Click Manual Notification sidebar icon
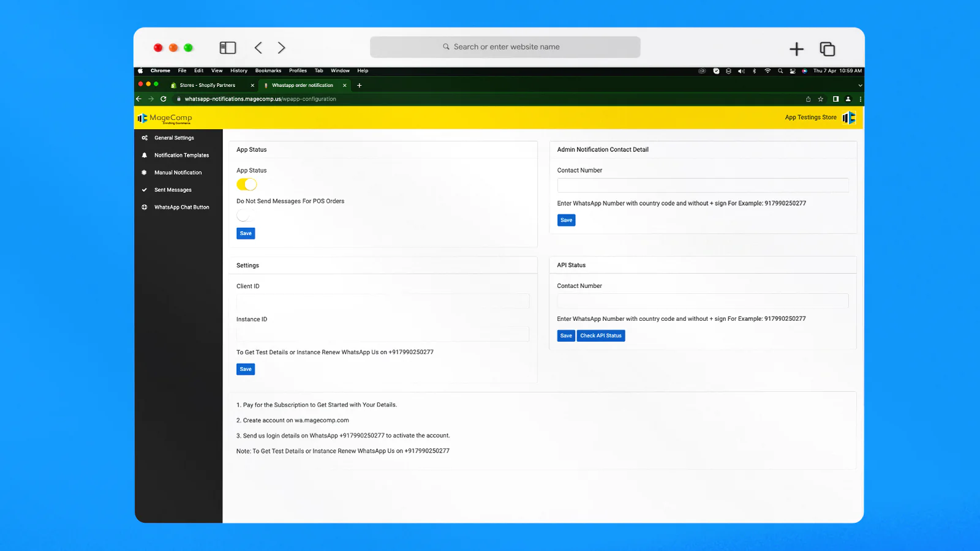The width and height of the screenshot is (980, 551). click(x=145, y=173)
